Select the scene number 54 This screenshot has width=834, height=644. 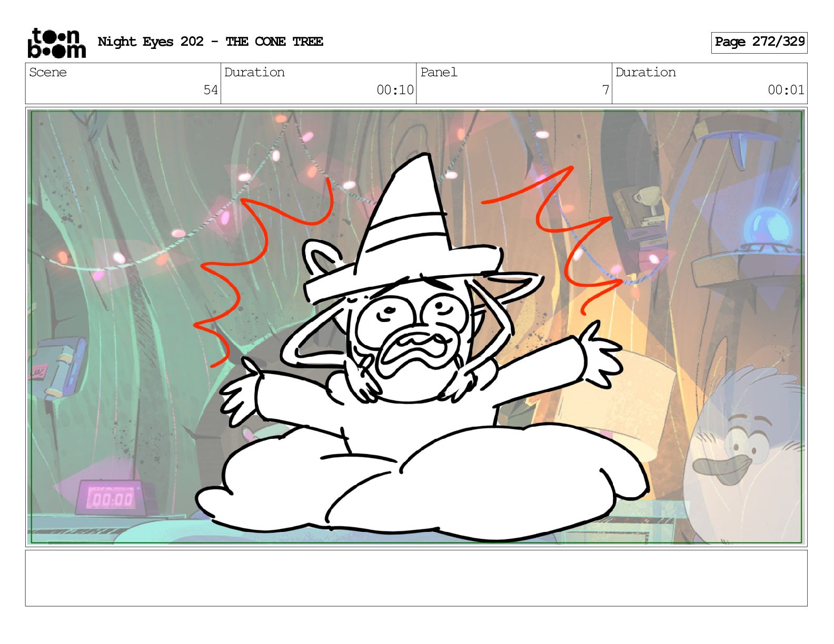click(x=211, y=90)
